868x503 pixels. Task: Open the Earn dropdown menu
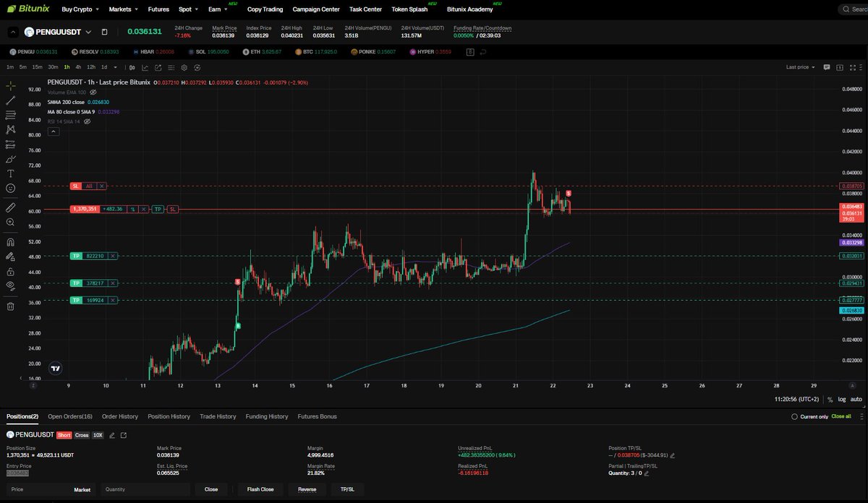click(218, 9)
